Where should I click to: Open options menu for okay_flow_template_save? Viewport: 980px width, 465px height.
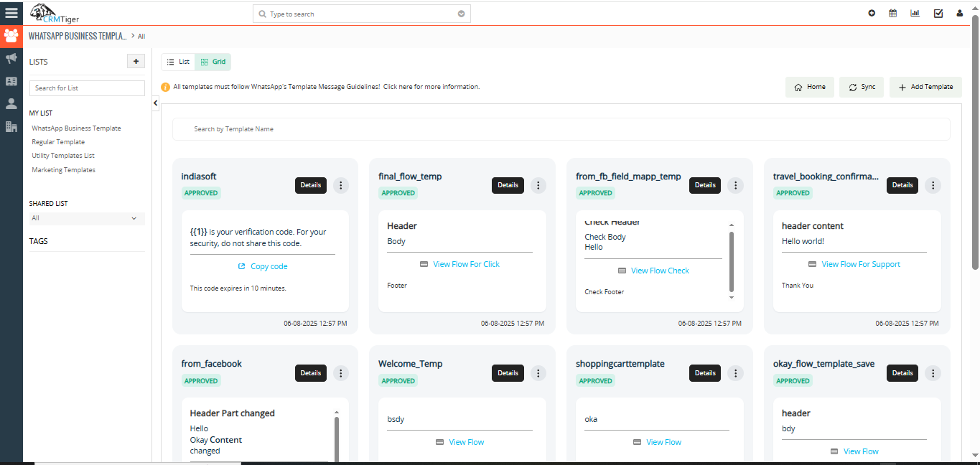933,373
